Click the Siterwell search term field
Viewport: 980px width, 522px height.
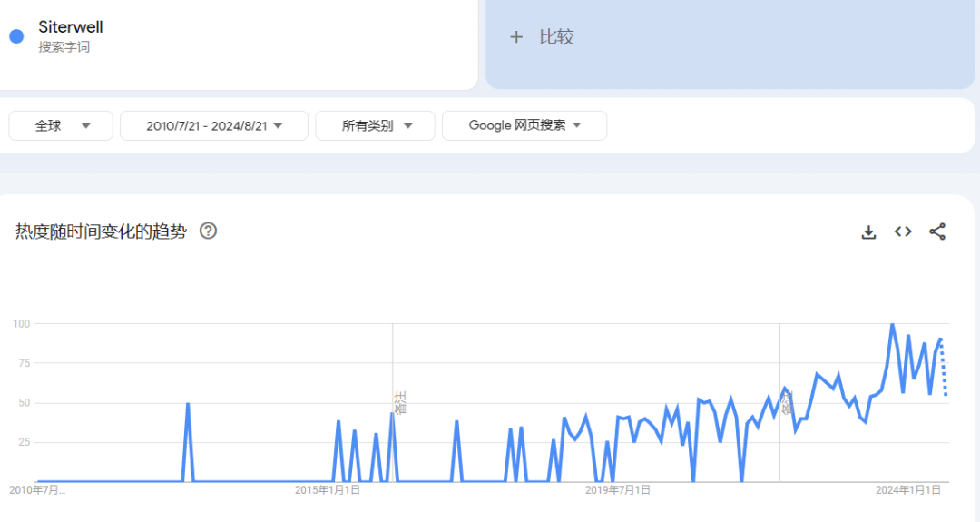click(71, 27)
